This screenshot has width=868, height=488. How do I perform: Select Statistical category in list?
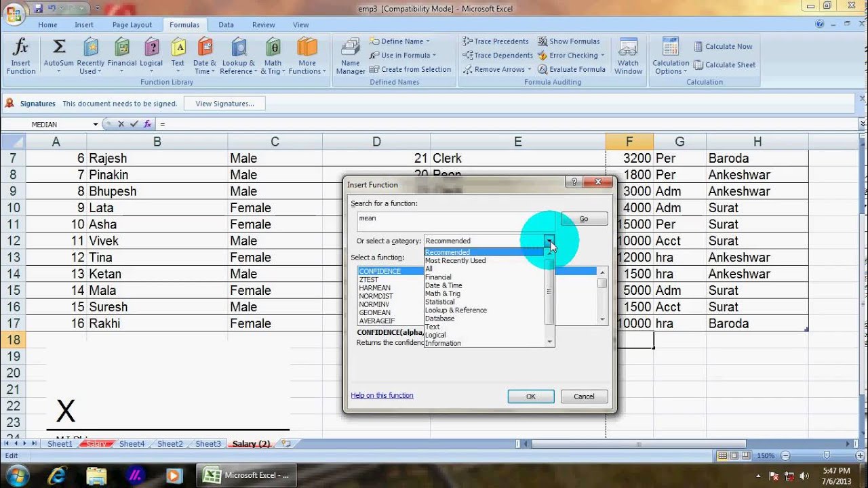[x=484, y=302]
